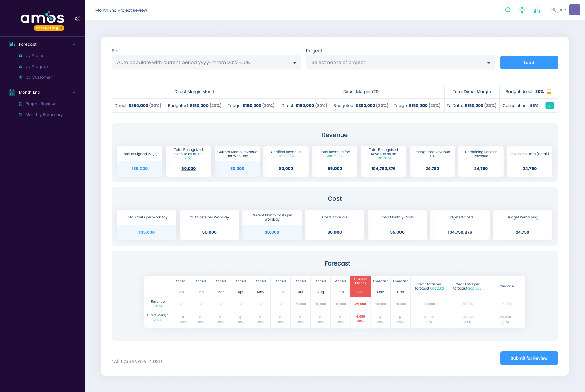This screenshot has width=585, height=392.
Task: Collapse sidebar with double chevron icon
Action: 77,19
